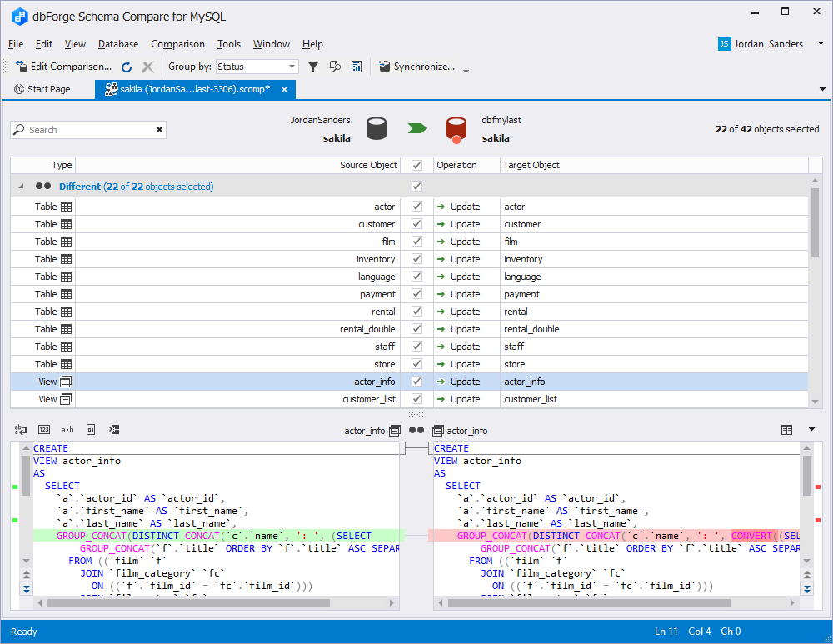
Task: Click the green arrow direction icon
Action: click(x=417, y=128)
